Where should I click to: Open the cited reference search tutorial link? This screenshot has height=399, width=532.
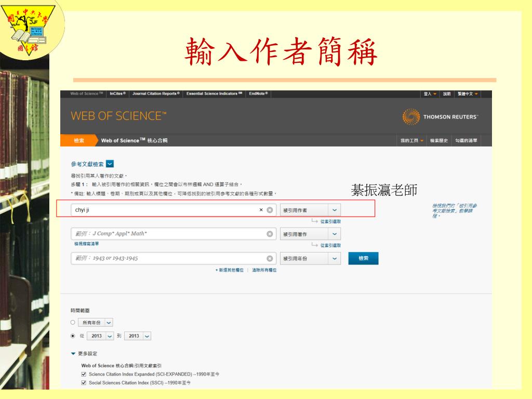point(454,211)
